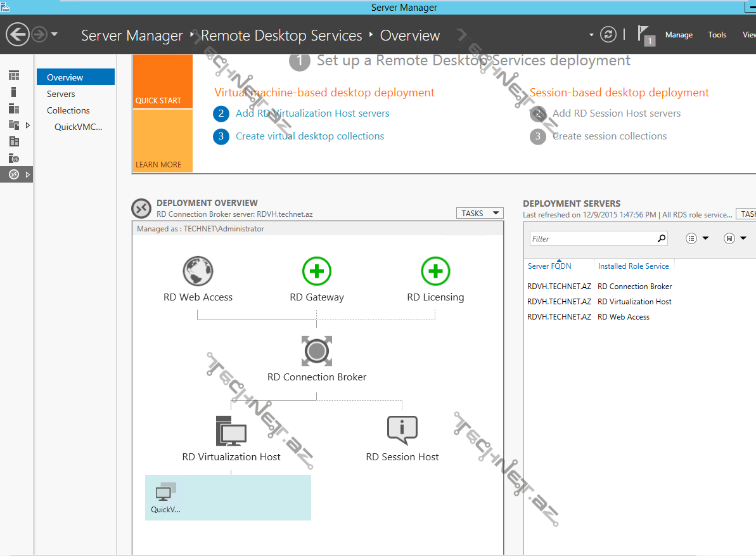Viewport: 756px width, 556px height.
Task: Select Servers in the navigation pane
Action: (x=61, y=94)
